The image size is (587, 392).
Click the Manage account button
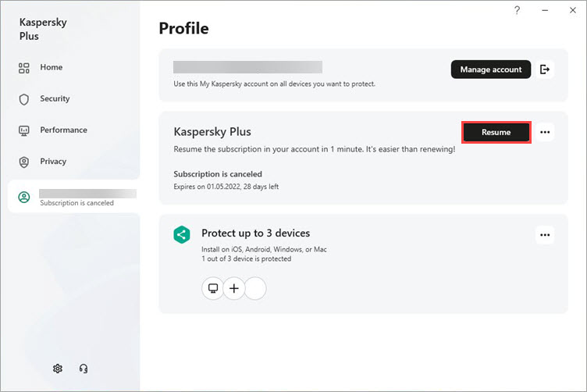click(x=491, y=69)
